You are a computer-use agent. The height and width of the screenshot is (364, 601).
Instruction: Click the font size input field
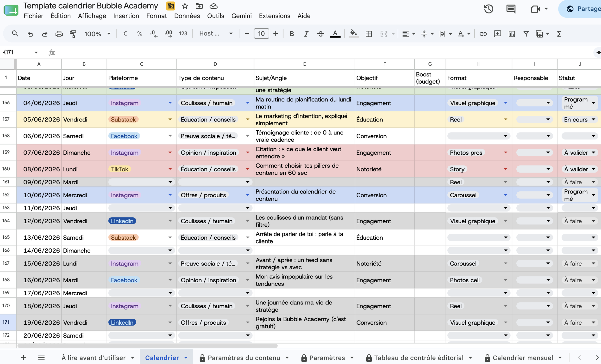[261, 34]
